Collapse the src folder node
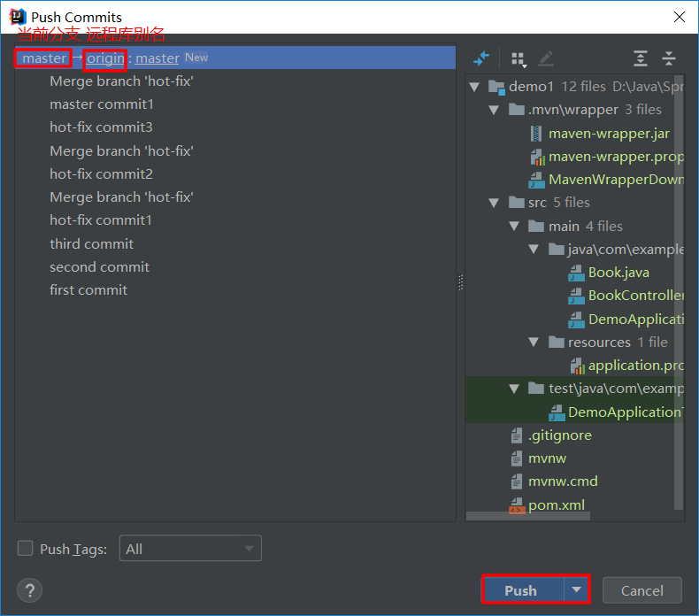Screen dimensions: 699x616 pos(494,203)
